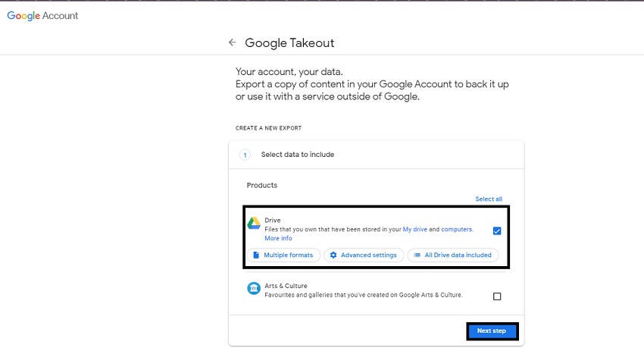
Task: Check the Arts & Culture checkbox
Action: click(x=497, y=296)
